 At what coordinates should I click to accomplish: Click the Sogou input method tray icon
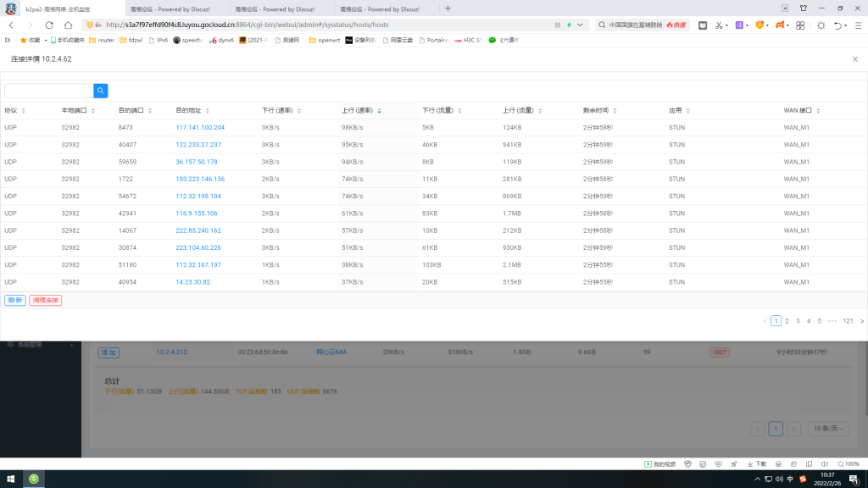pyautogui.click(x=803, y=480)
